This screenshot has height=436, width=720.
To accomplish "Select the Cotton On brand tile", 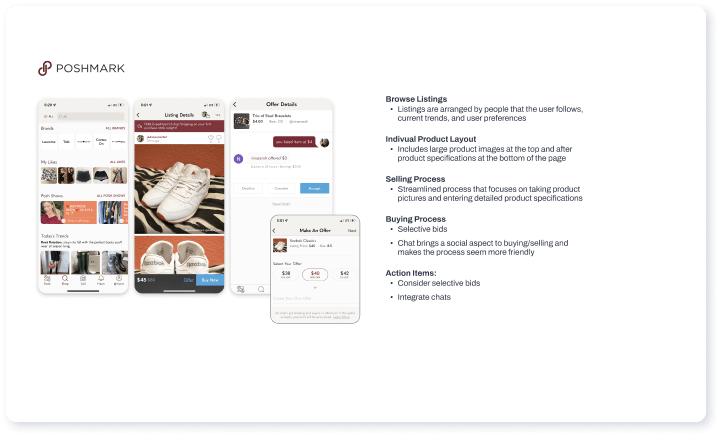I will click(101, 142).
